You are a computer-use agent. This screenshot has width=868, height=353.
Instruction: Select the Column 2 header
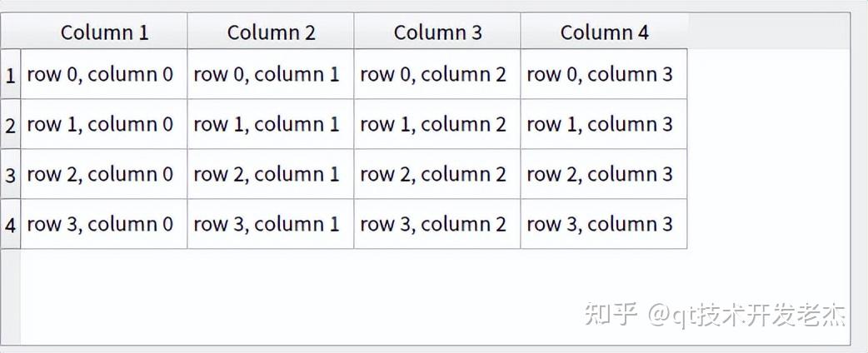pos(271,32)
